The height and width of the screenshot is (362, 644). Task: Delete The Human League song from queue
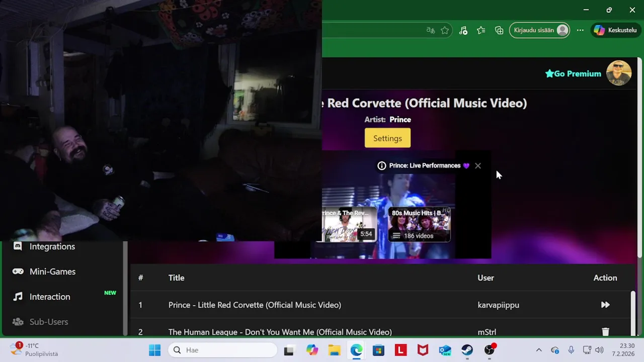[x=605, y=332]
